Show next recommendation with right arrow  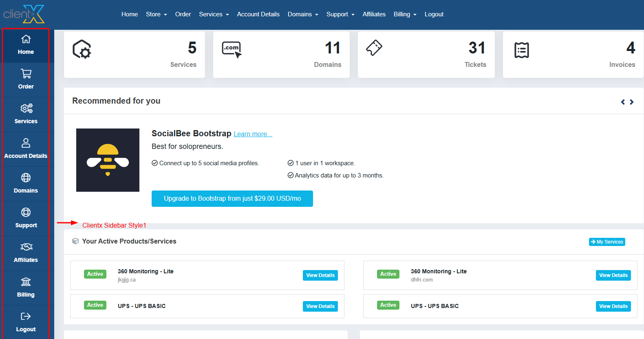tap(632, 102)
